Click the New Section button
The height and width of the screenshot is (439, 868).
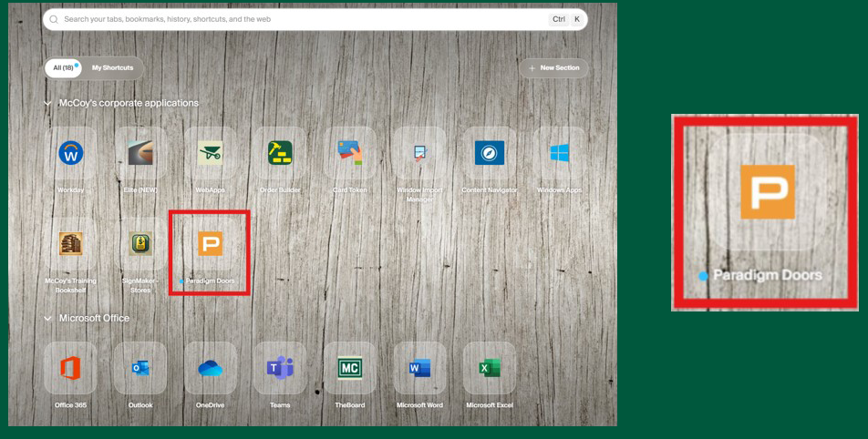coord(553,68)
